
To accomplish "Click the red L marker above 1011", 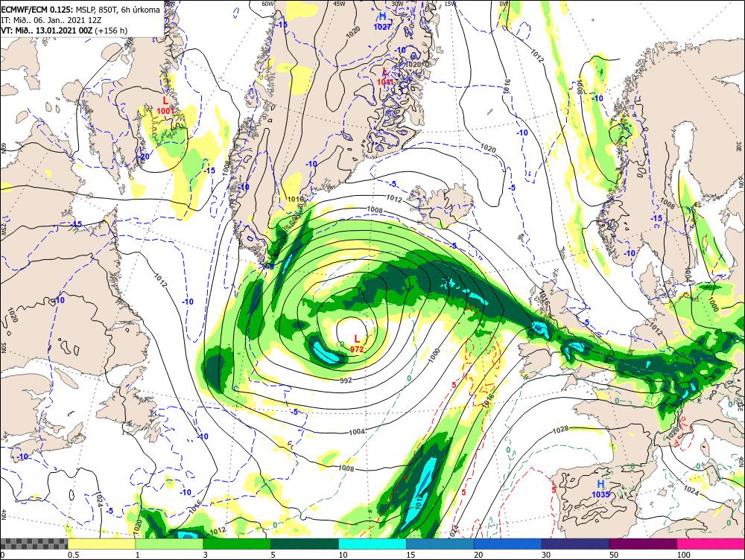I will pyautogui.click(x=385, y=72).
